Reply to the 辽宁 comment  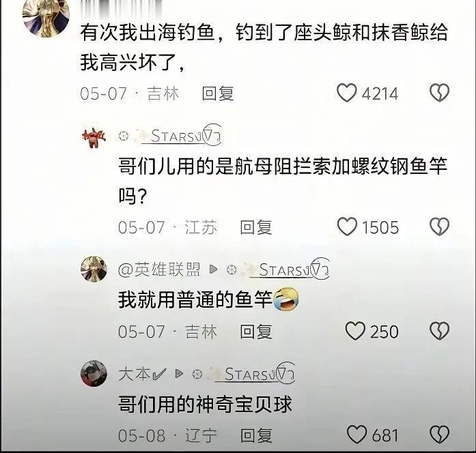[256, 435]
